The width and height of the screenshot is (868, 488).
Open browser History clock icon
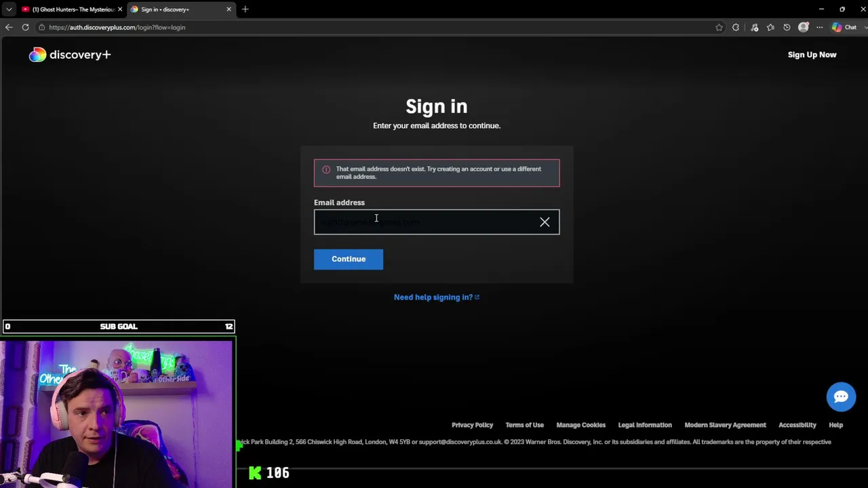[x=787, y=27]
